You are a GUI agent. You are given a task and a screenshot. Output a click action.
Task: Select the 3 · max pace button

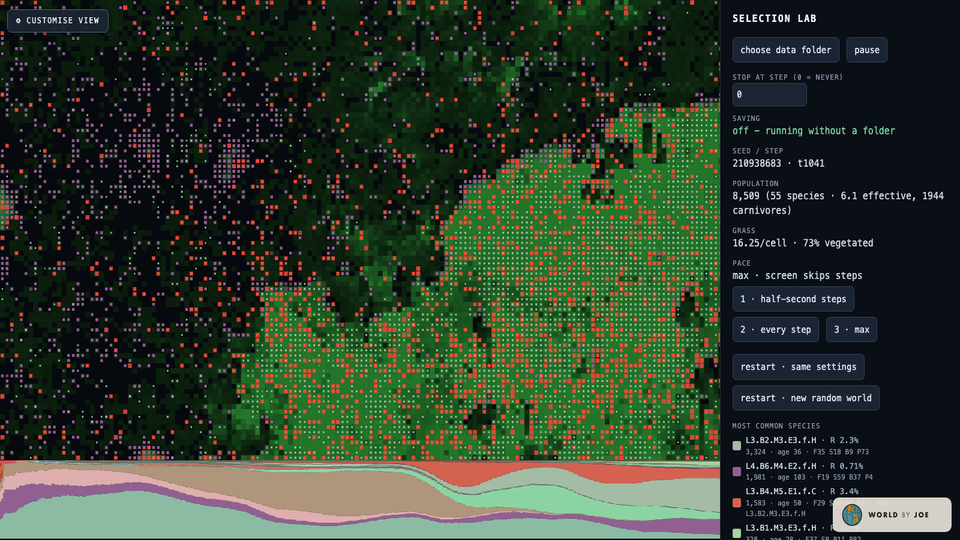click(851, 330)
